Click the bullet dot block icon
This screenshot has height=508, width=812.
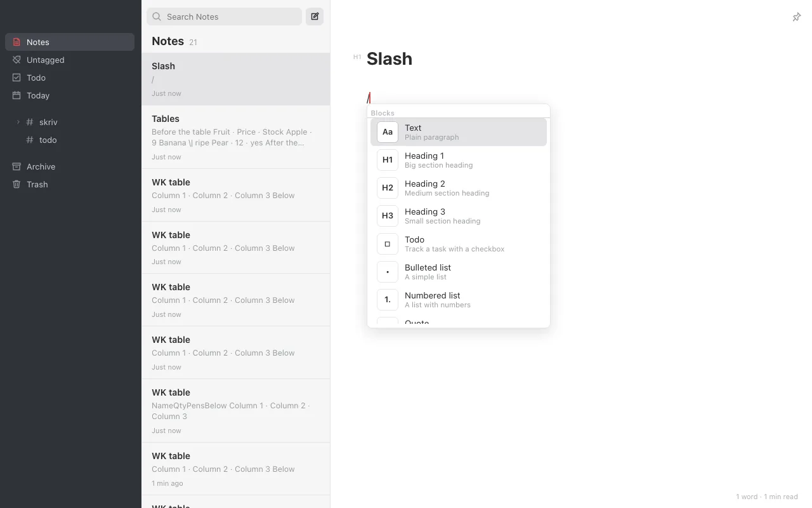coord(388,272)
